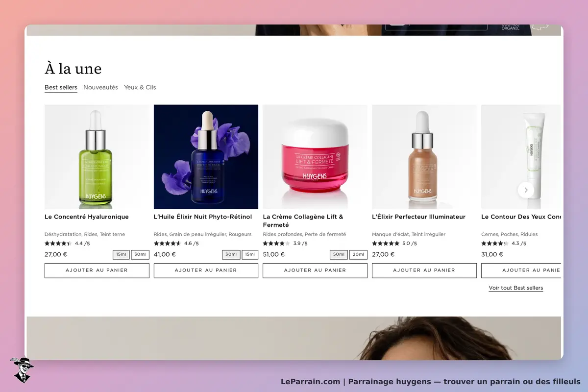The height and width of the screenshot is (392, 588).
Task: Open the Yeux & Cils tab
Action: 140,87
